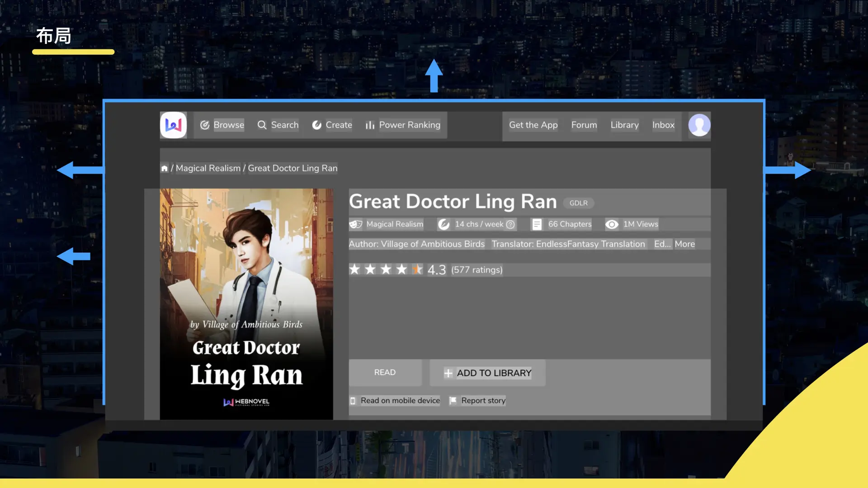The height and width of the screenshot is (488, 868).
Task: Click the home icon in breadcrumb
Action: [x=165, y=169]
